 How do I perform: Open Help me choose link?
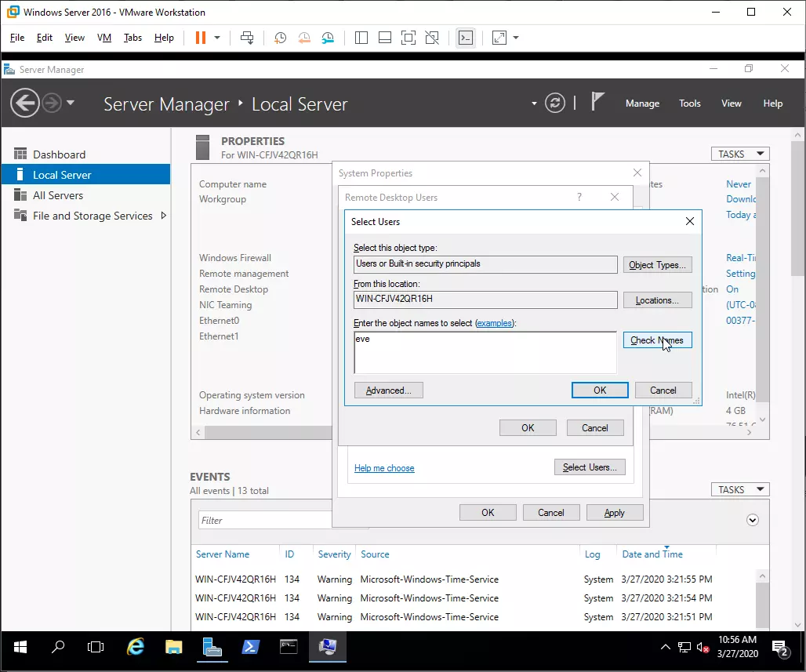(x=384, y=468)
